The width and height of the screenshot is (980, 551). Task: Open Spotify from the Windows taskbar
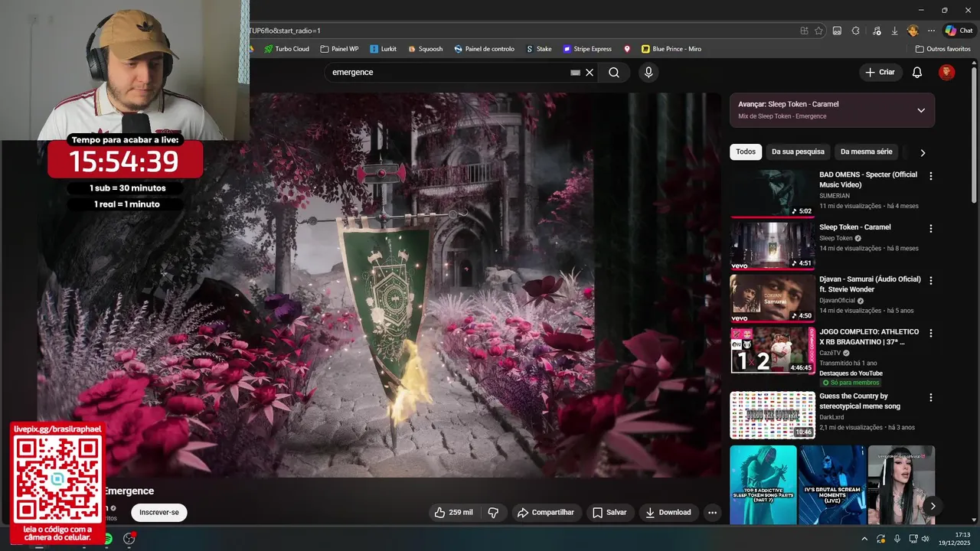point(107,539)
